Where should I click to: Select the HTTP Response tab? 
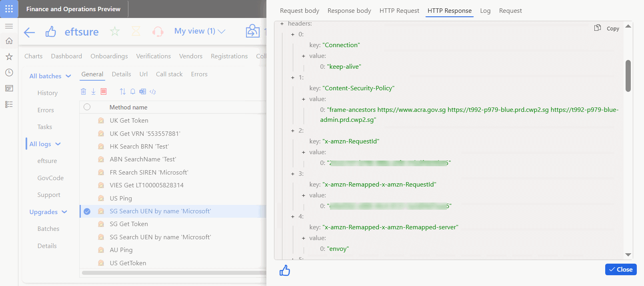coord(450,11)
